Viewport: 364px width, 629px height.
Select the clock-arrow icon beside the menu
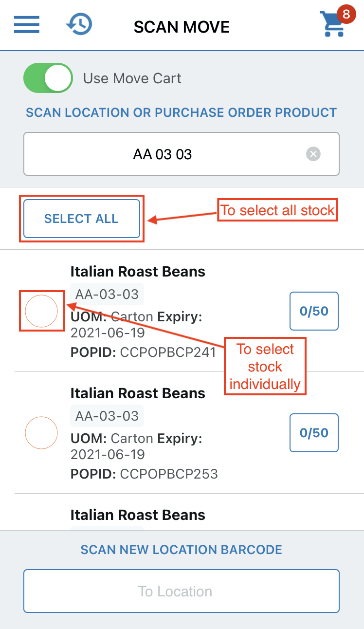point(78,24)
